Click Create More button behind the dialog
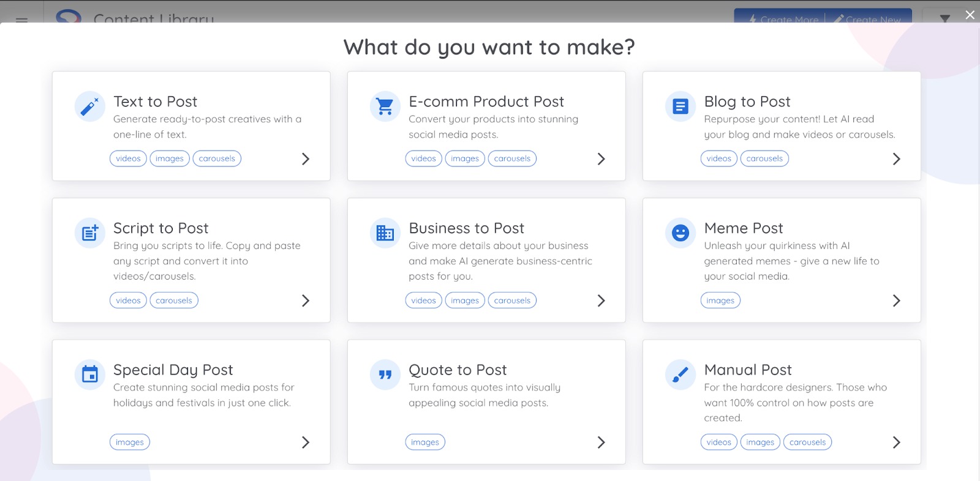980x481 pixels. coord(783,20)
